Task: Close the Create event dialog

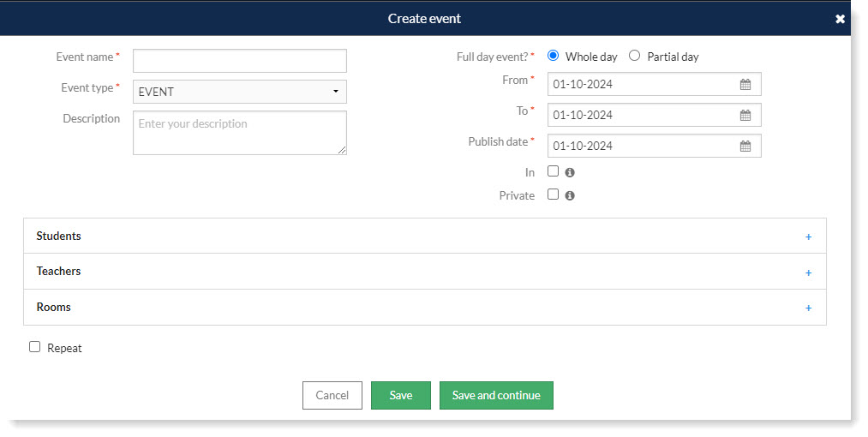Action: (840, 19)
